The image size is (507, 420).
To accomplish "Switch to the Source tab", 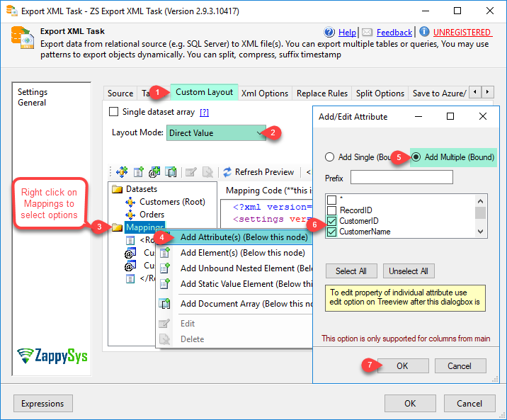I will click(x=120, y=93).
